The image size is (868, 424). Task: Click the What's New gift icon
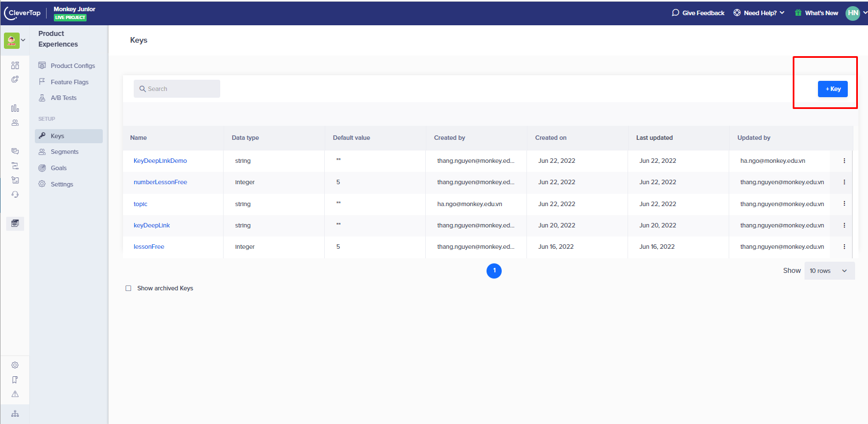[798, 13]
